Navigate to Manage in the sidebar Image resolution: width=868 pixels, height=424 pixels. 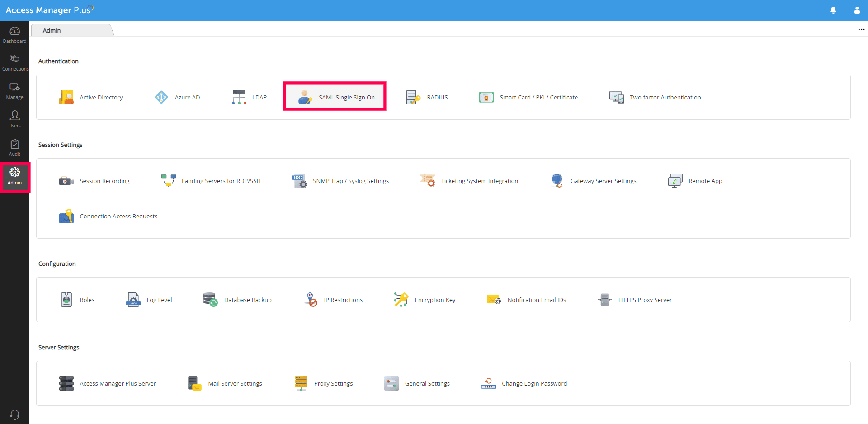(14, 92)
